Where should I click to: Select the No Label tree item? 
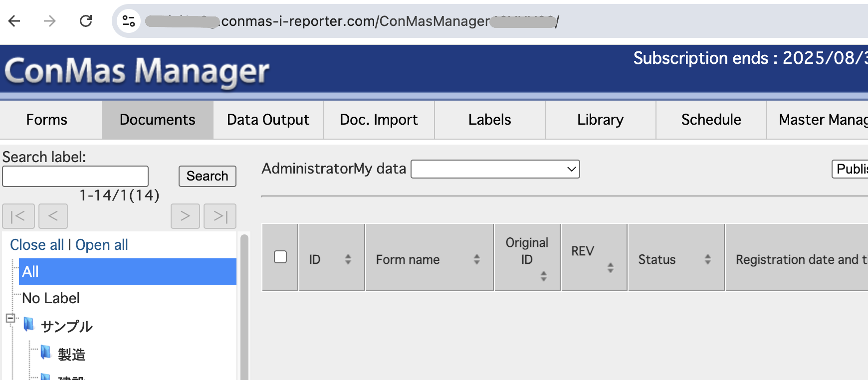51,298
